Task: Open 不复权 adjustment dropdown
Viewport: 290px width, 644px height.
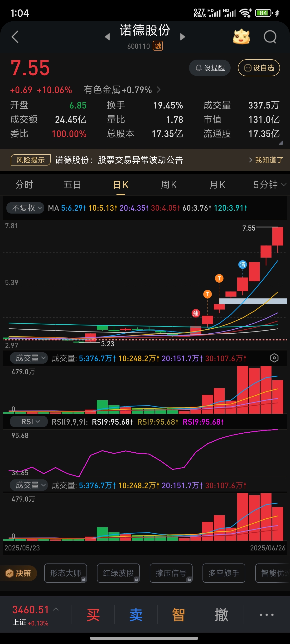Action: pyautogui.click(x=25, y=208)
